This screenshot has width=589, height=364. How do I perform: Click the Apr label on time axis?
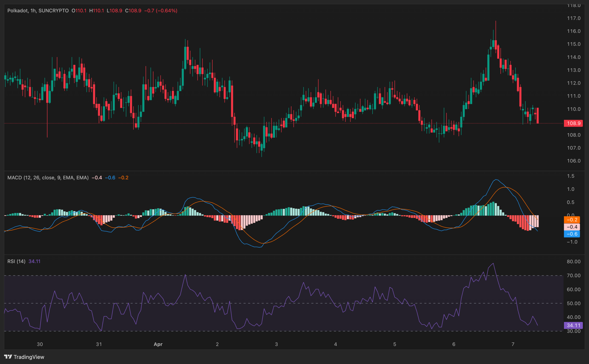coord(158,344)
